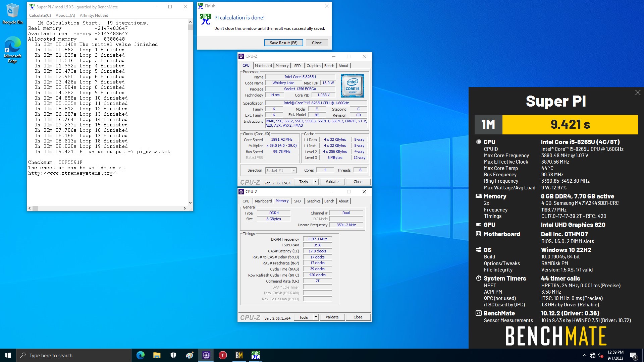Switch to CPU tab in lower CPU-Z
Image resolution: width=644 pixels, height=362 pixels.
coord(246,201)
